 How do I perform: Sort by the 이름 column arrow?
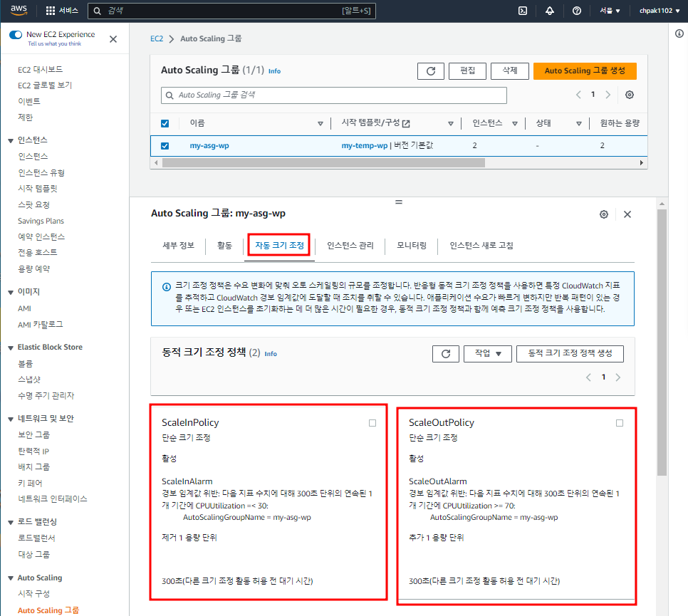320,124
